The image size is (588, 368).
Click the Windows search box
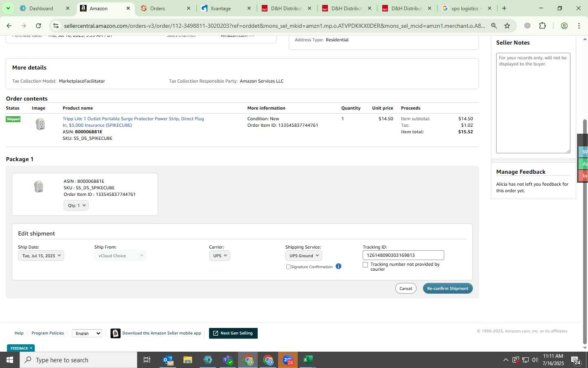point(78,360)
